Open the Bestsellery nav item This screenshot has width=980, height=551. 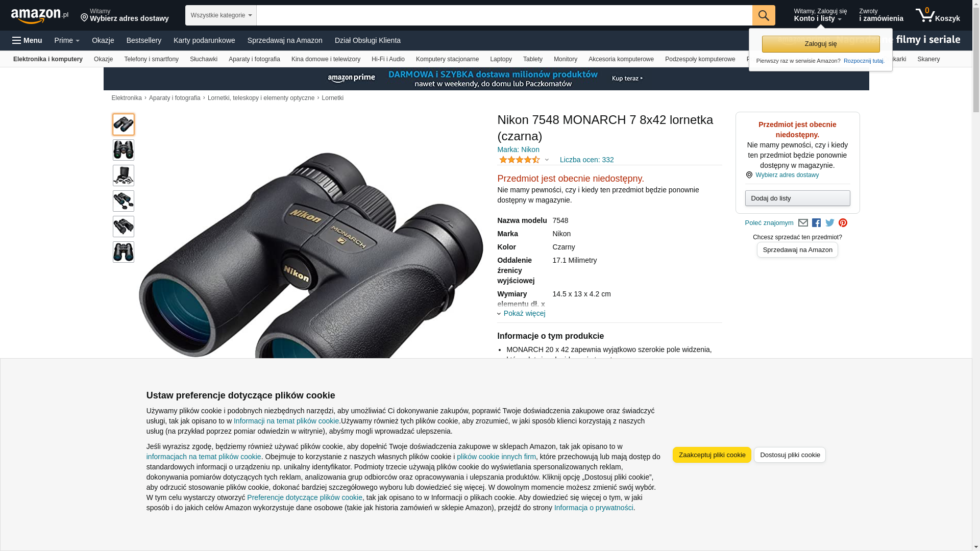pos(144,40)
